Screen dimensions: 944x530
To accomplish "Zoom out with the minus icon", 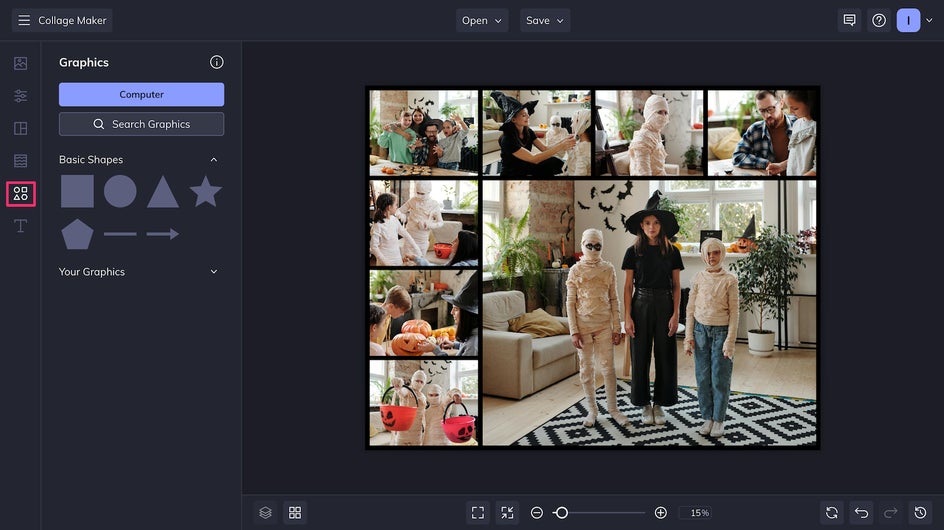I will coord(537,513).
